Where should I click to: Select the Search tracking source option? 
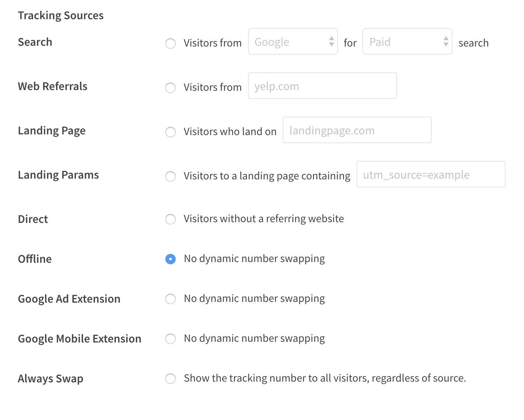[170, 44]
